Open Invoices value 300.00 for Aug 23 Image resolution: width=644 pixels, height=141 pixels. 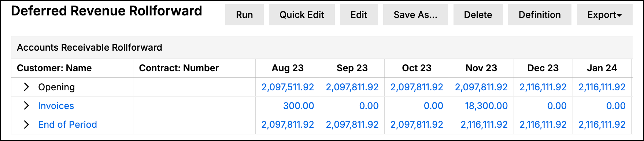[x=299, y=106]
